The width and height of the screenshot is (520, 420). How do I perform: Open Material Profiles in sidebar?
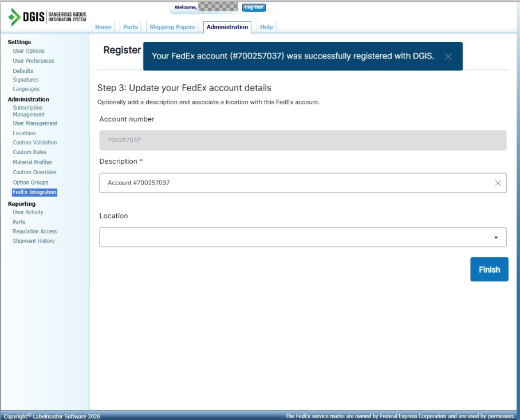point(32,162)
